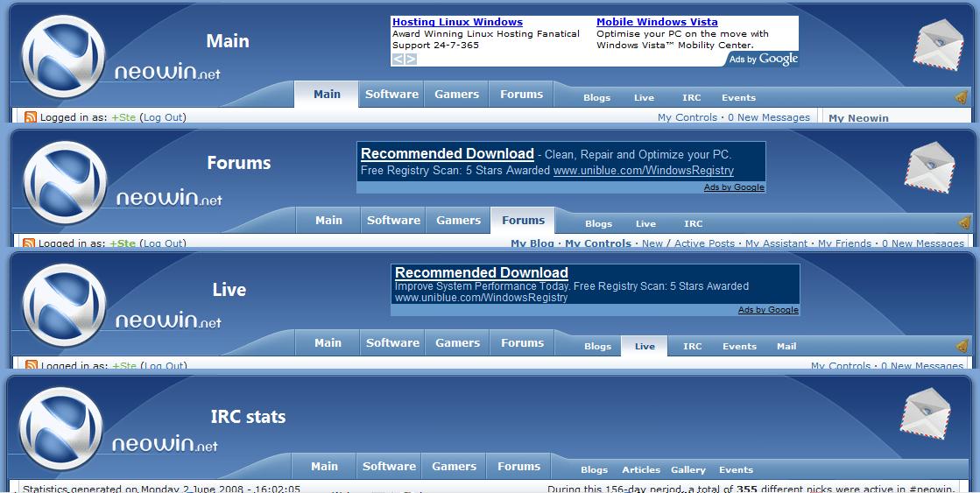Click the next ad arrow in Google ad
Viewport: 980px width, 493px height.
[411, 60]
